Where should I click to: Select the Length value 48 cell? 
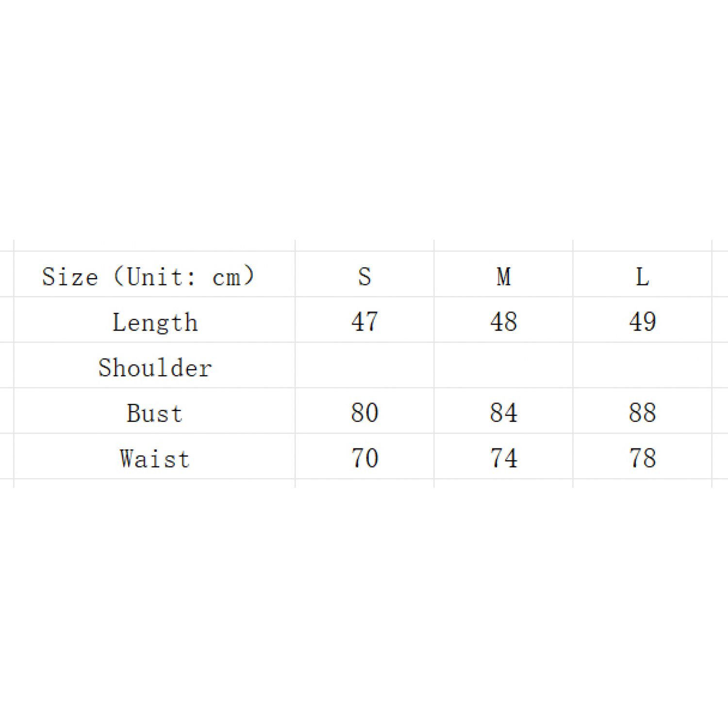click(503, 321)
